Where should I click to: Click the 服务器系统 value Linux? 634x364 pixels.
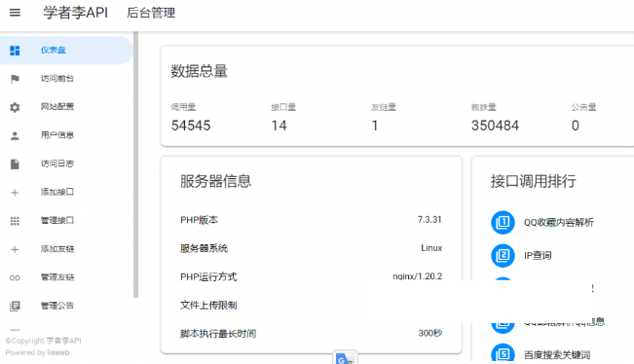[431, 247]
